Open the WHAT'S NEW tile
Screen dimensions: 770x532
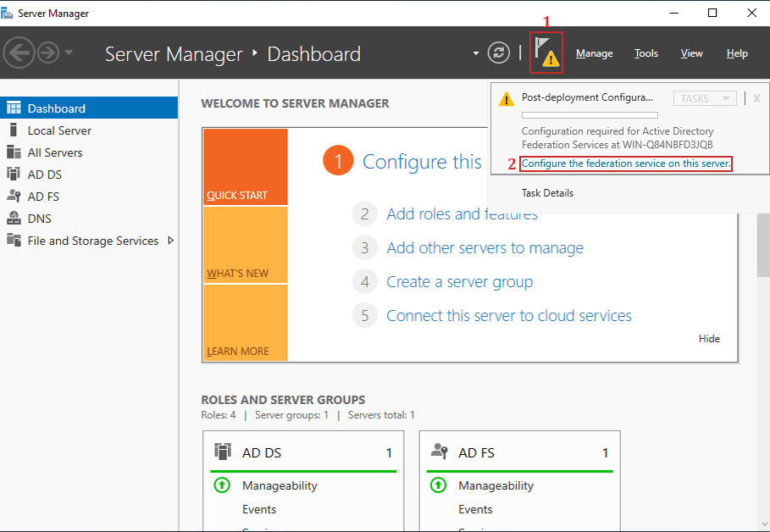point(245,245)
